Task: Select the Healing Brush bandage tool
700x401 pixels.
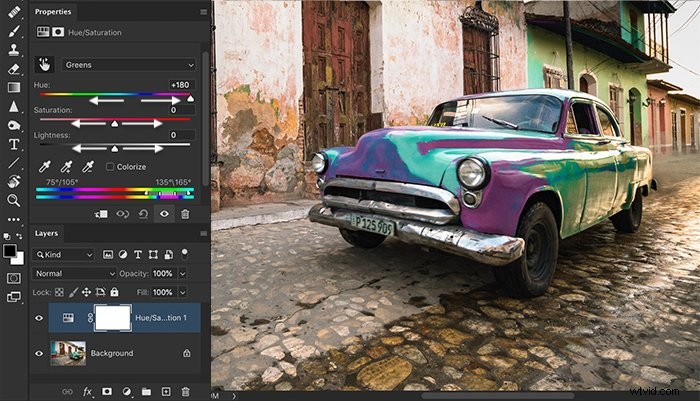Action: point(14,12)
